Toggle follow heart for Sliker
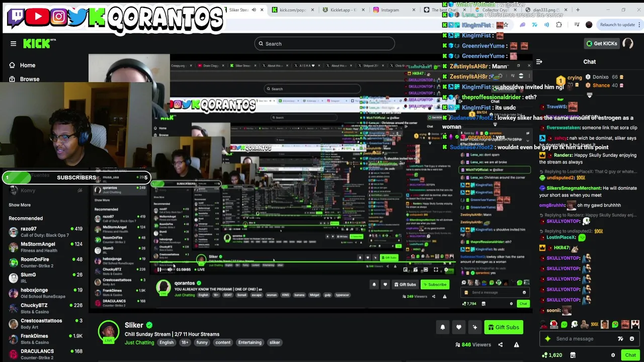This screenshot has width=644, height=362. tap(459, 327)
